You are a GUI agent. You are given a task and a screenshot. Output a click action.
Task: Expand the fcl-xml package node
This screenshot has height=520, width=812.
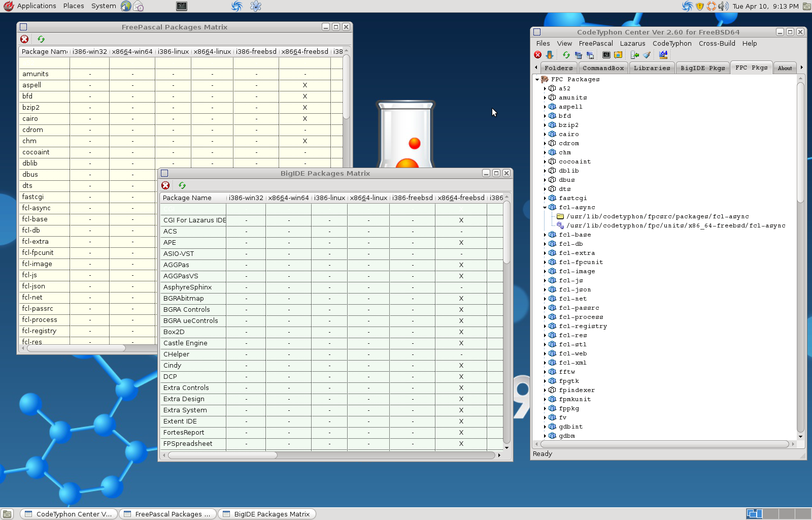[545, 363]
